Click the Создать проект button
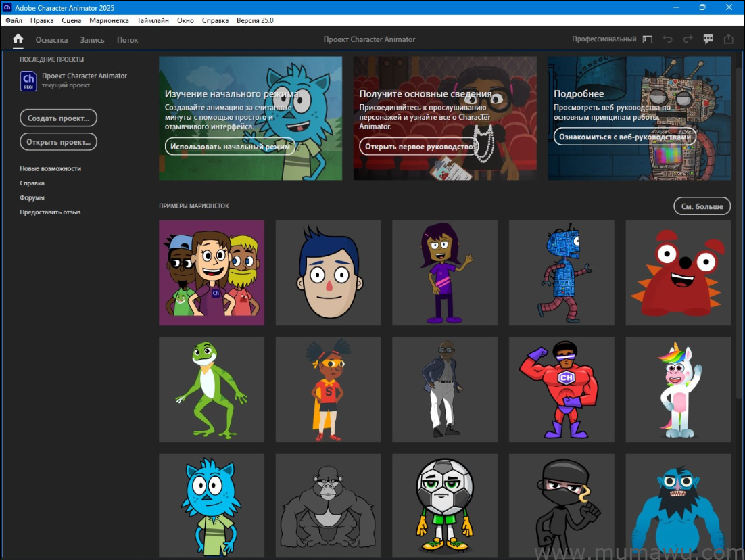745x560 pixels. 59,118
